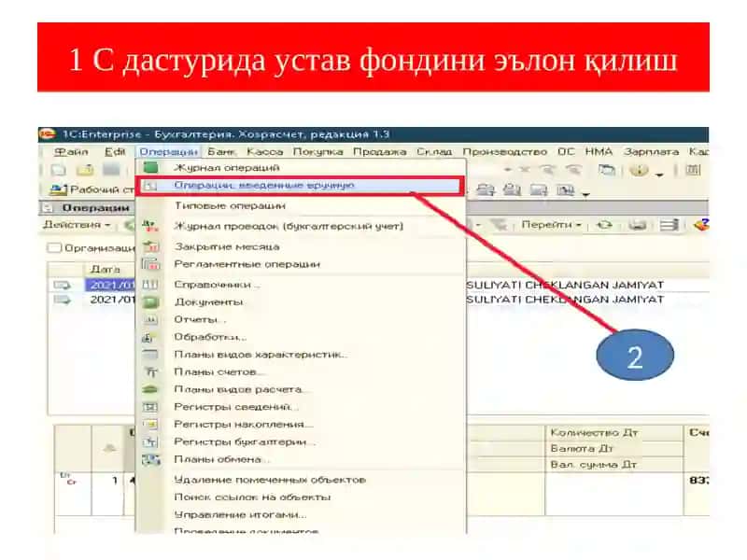Image resolution: width=747 pixels, height=560 pixels.
Task: Click the Вал. сумма Дт column header
Action: [x=614, y=464]
